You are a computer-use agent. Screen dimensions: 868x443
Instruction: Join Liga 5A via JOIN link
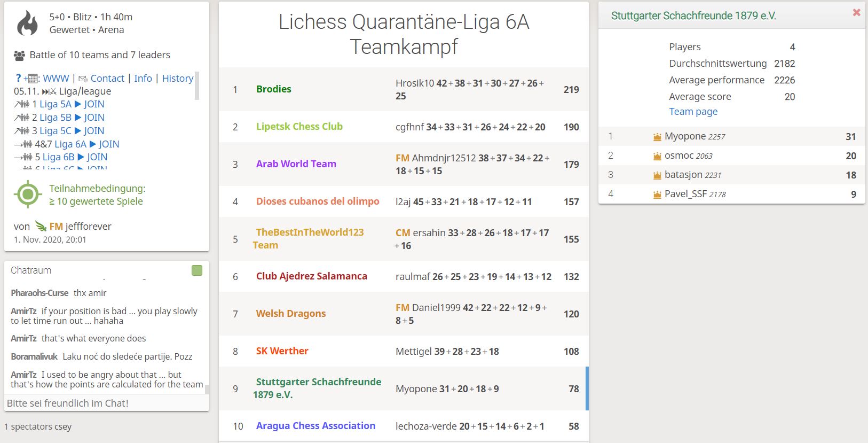(94, 104)
